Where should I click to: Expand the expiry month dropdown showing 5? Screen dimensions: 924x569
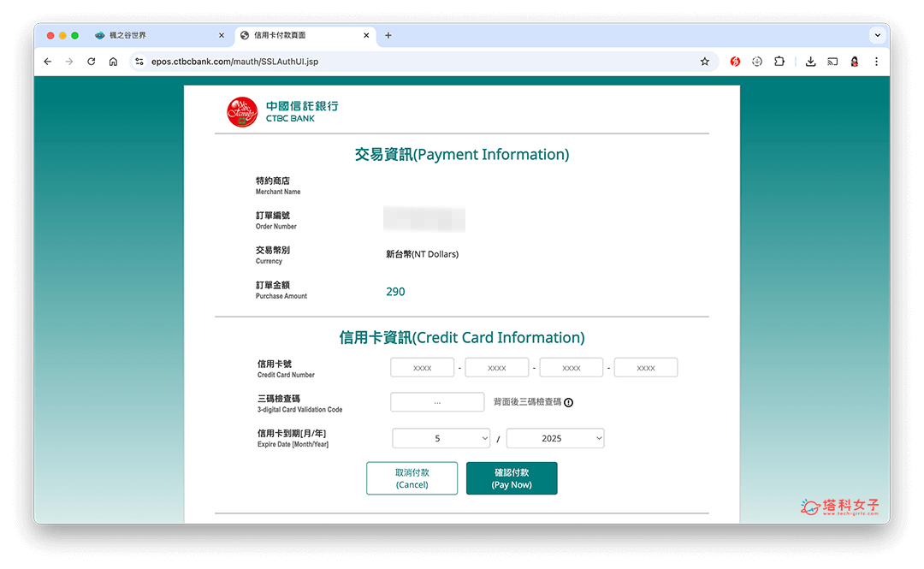(x=441, y=438)
